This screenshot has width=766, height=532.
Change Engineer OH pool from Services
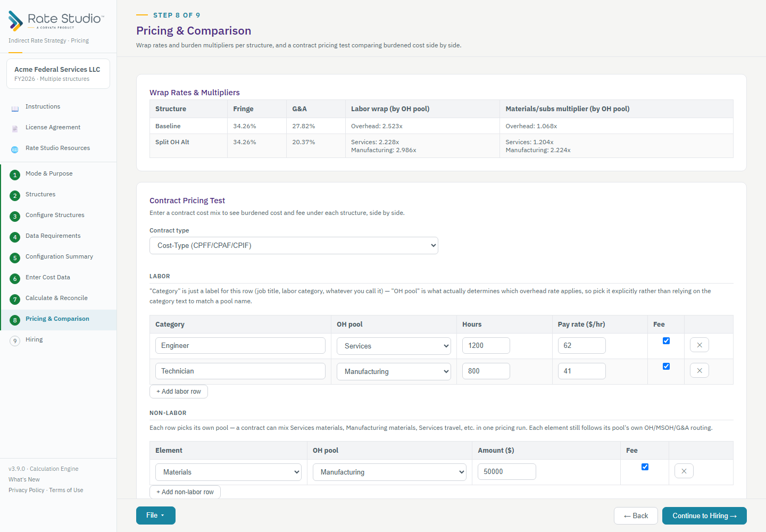click(394, 346)
